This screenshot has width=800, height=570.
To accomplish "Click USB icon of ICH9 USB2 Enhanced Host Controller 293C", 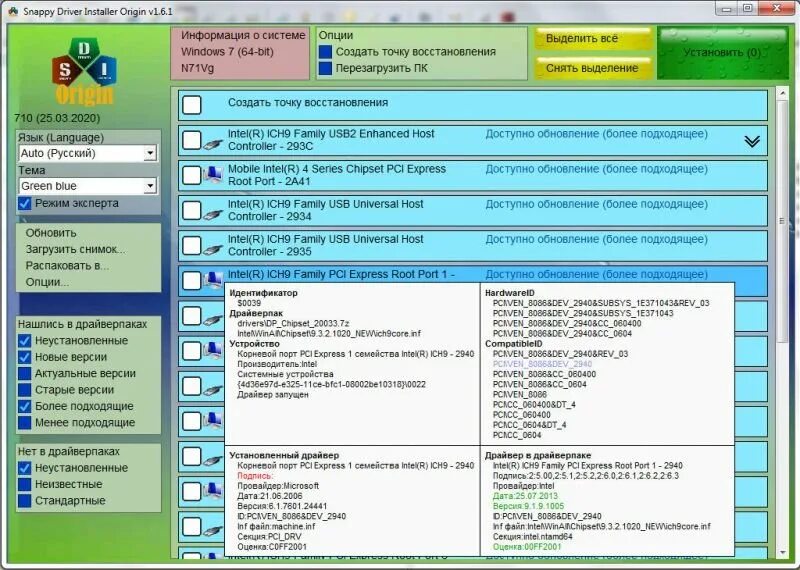I will 213,145.
